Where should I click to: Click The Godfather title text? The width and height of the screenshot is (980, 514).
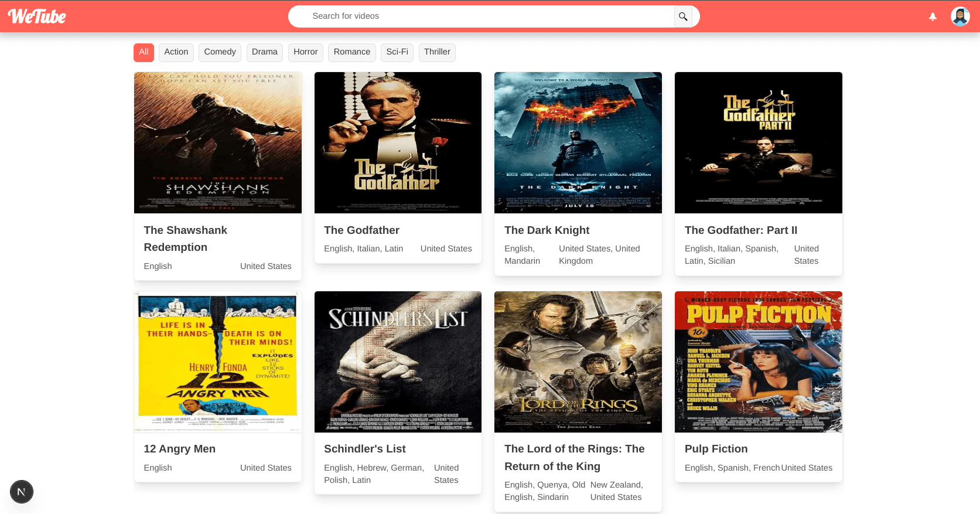tap(361, 230)
